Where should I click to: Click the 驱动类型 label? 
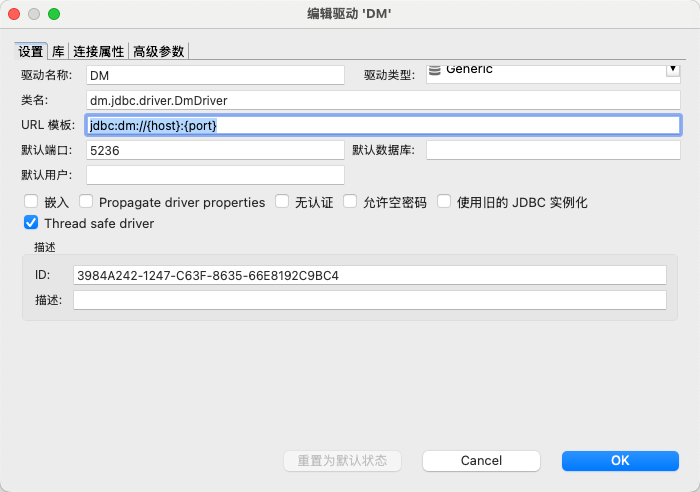[389, 75]
